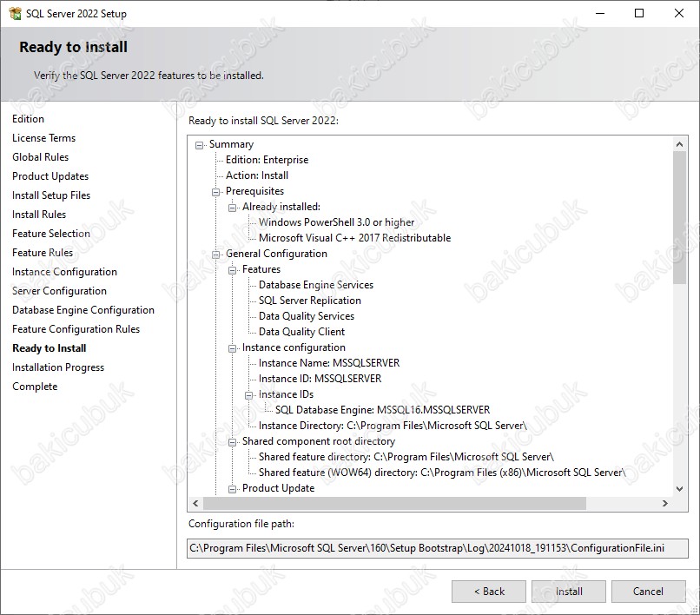Select Windows PowerShell 3.0 or higher row
700x615 pixels.
[337, 222]
